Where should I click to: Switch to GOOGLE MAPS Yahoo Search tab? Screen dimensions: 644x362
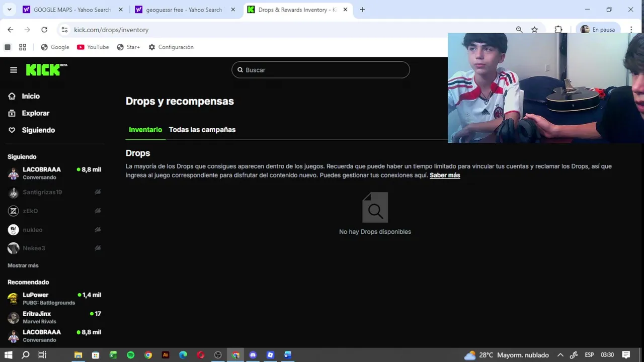point(72,10)
